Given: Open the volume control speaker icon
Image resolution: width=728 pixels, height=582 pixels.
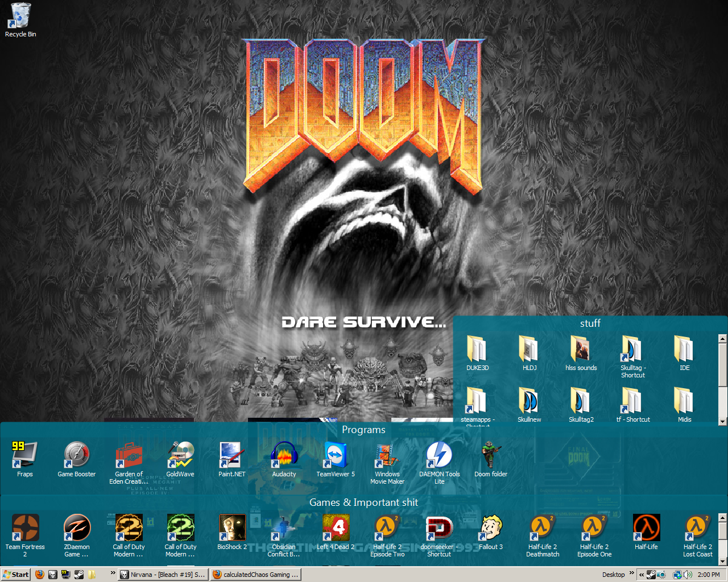Looking at the screenshot, I should click(x=688, y=575).
